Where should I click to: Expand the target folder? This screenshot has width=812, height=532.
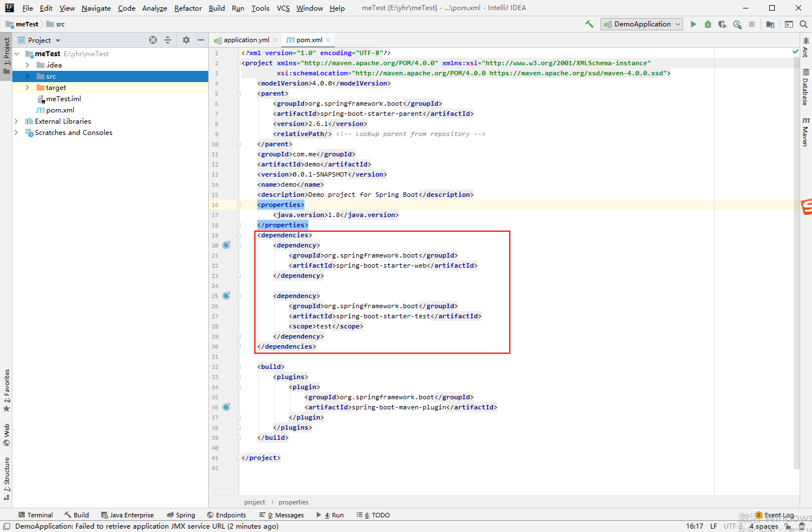click(28, 88)
